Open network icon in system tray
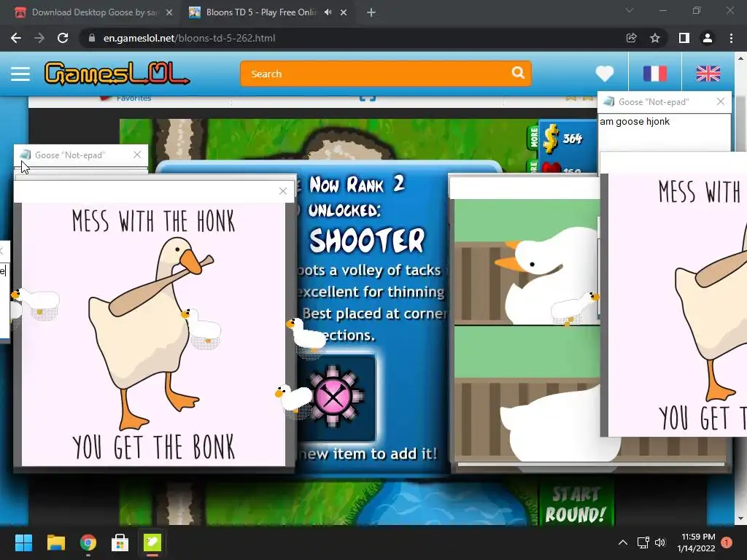The width and height of the screenshot is (747, 560). (643, 542)
